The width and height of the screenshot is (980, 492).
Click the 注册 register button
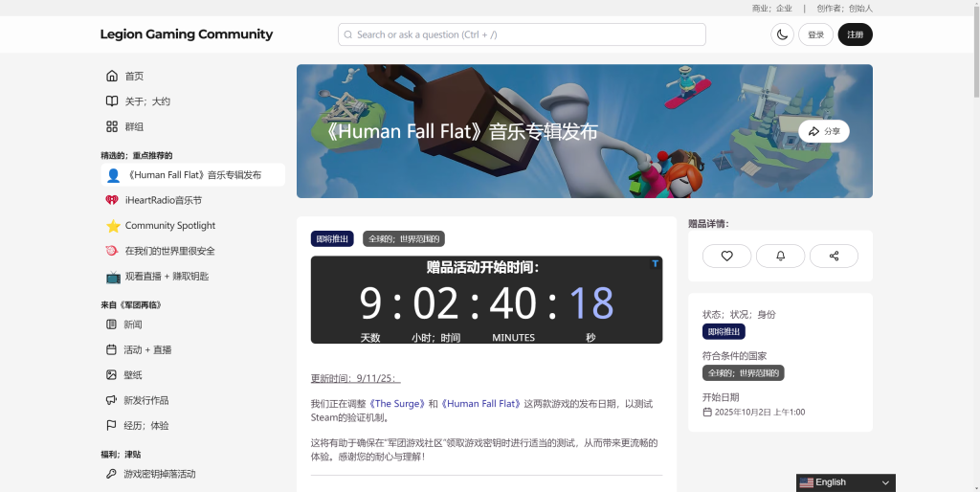click(855, 34)
